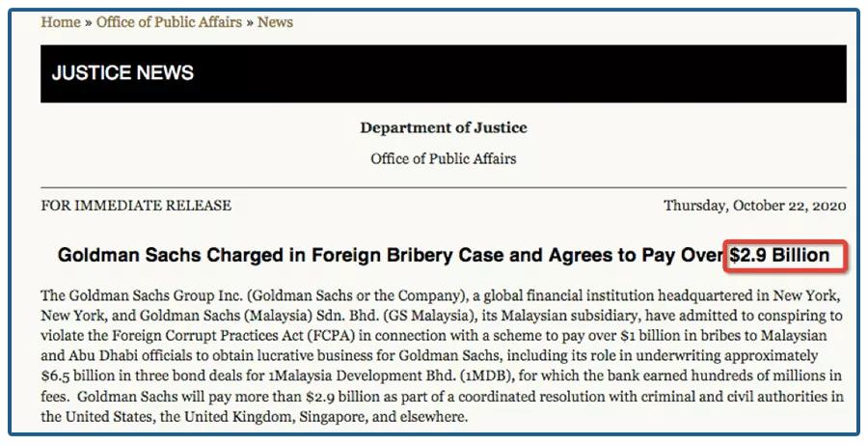Click the first breadcrumb separator after Home

[x=88, y=23]
